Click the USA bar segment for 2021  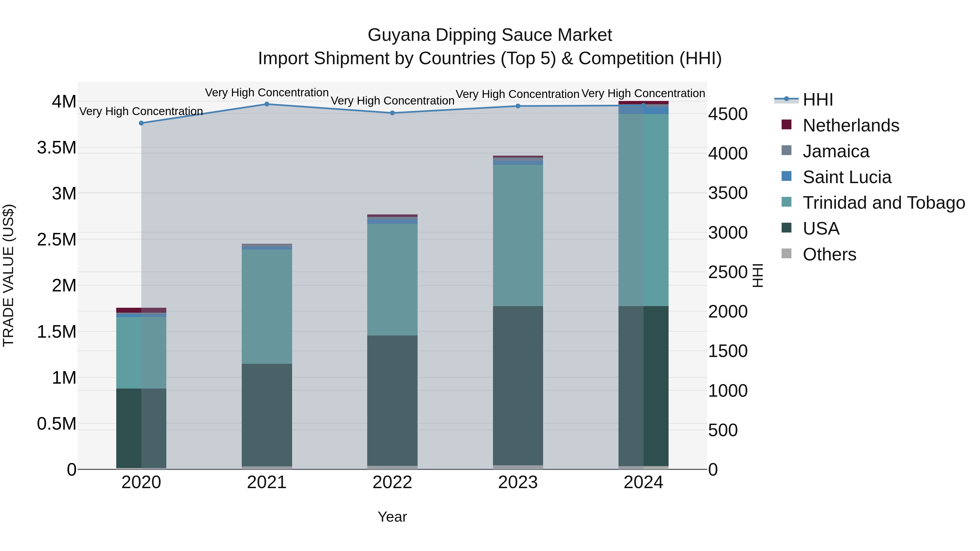(x=267, y=415)
